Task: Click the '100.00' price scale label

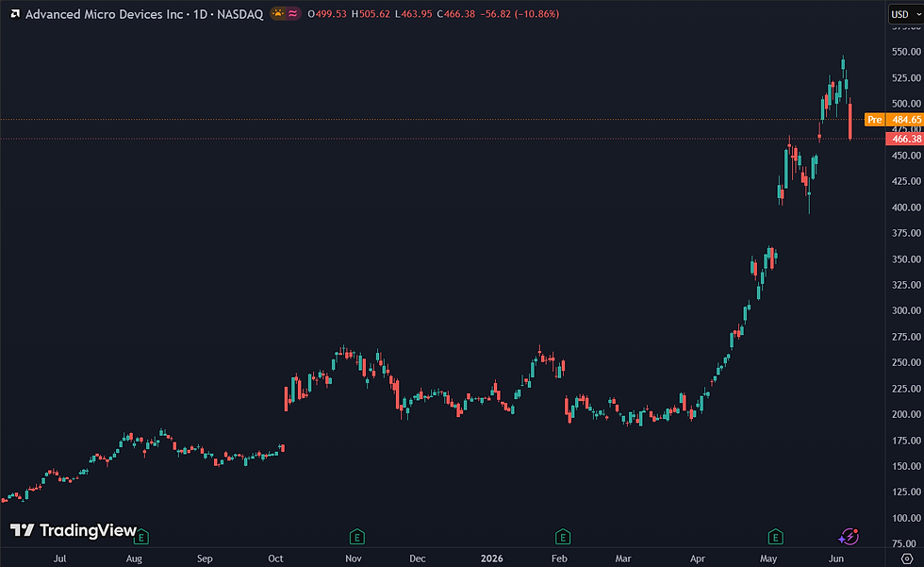Action: coord(906,518)
